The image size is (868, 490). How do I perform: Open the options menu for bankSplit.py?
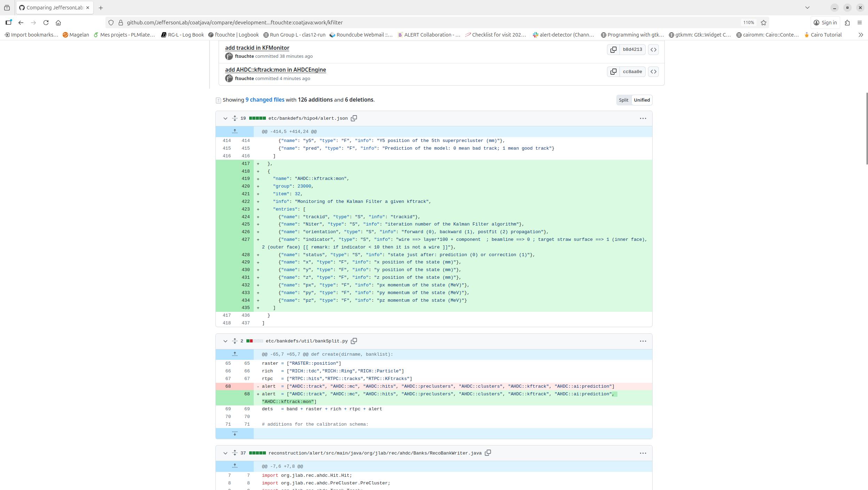642,341
